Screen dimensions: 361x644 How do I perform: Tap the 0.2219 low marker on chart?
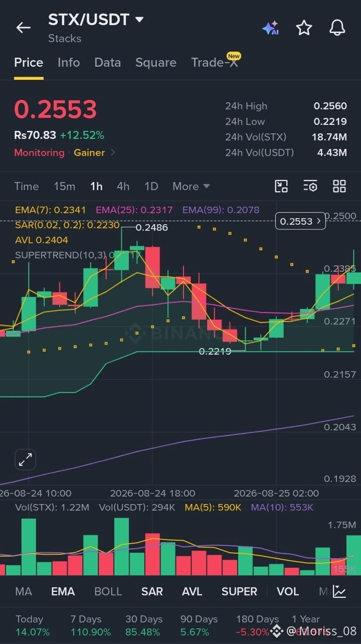215,352
